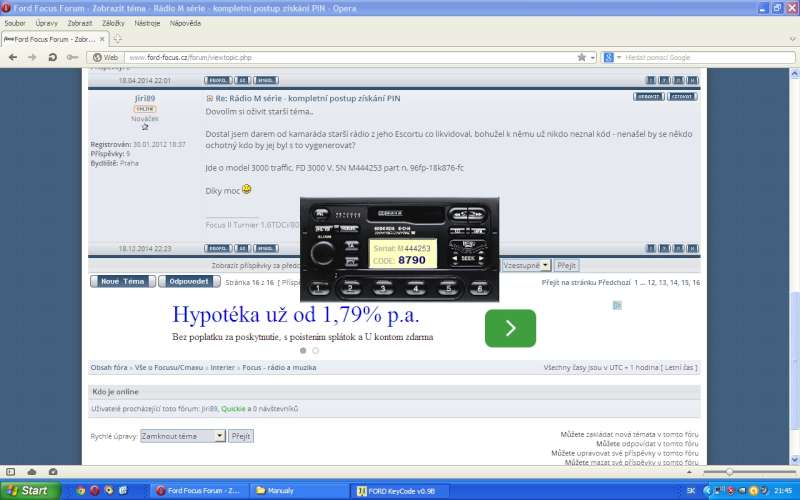
Task: Open the 'Vzestupně' sort order dropdown
Action: click(x=545, y=265)
